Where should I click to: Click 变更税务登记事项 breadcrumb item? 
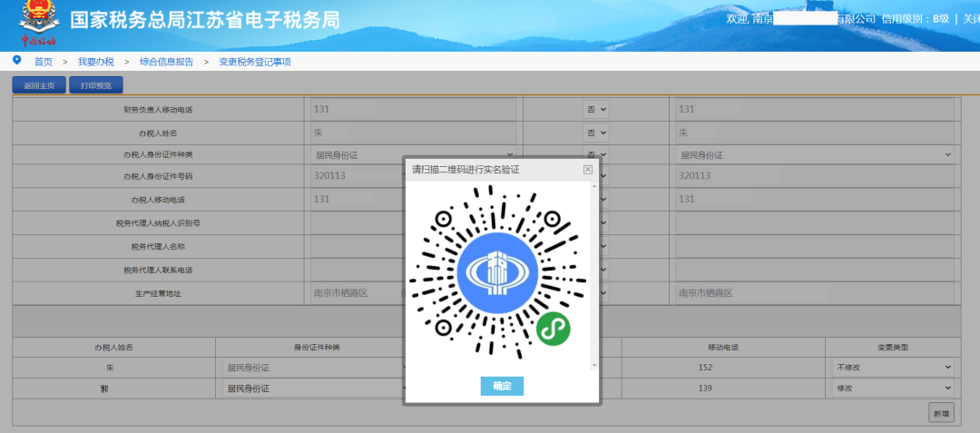tap(254, 62)
